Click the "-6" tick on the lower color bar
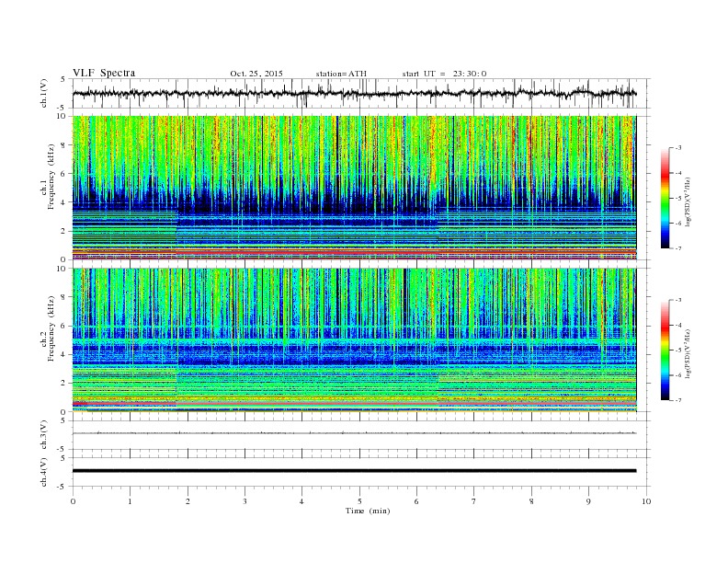This screenshot has height=563, width=728. point(677,375)
